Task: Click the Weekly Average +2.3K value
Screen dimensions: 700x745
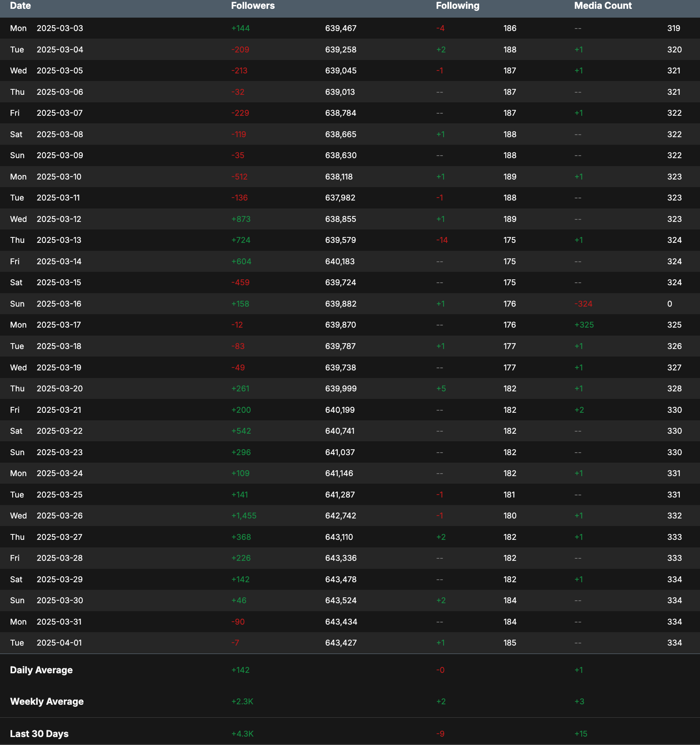Action: click(x=242, y=701)
